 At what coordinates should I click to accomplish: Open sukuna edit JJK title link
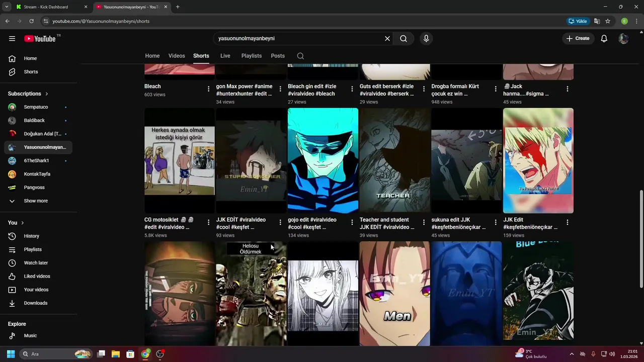[458, 223]
